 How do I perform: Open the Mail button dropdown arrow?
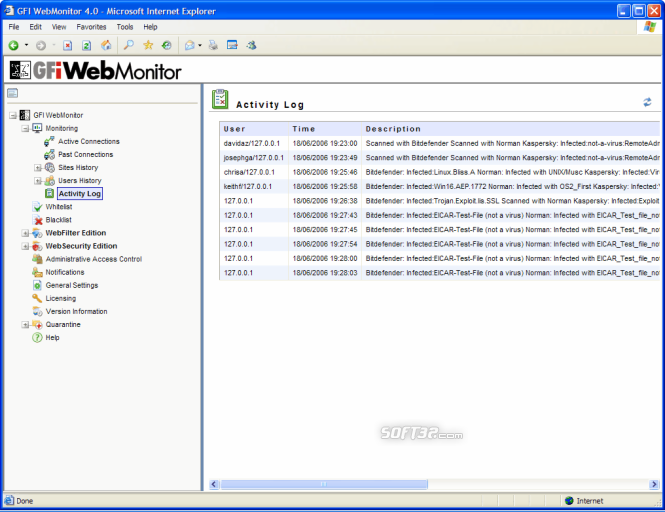(200, 45)
